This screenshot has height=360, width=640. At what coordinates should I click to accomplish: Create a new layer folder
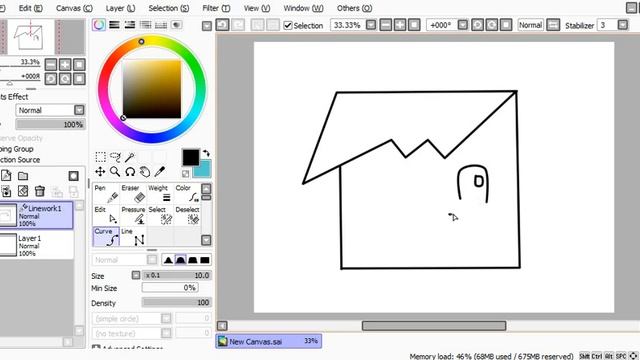(23, 176)
